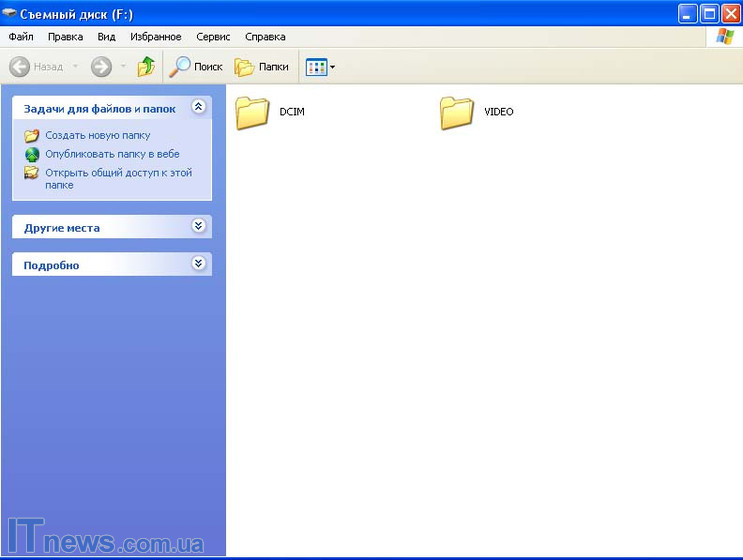
Task: Expand the 'Другие места' panel
Action: 198,226
